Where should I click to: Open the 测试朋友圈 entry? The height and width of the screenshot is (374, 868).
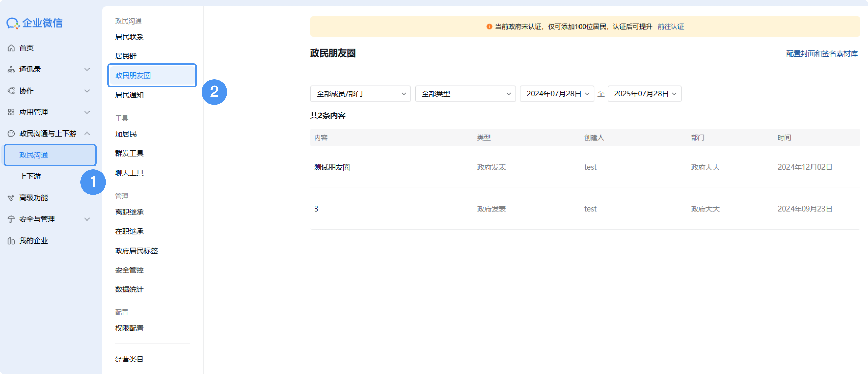tap(331, 167)
